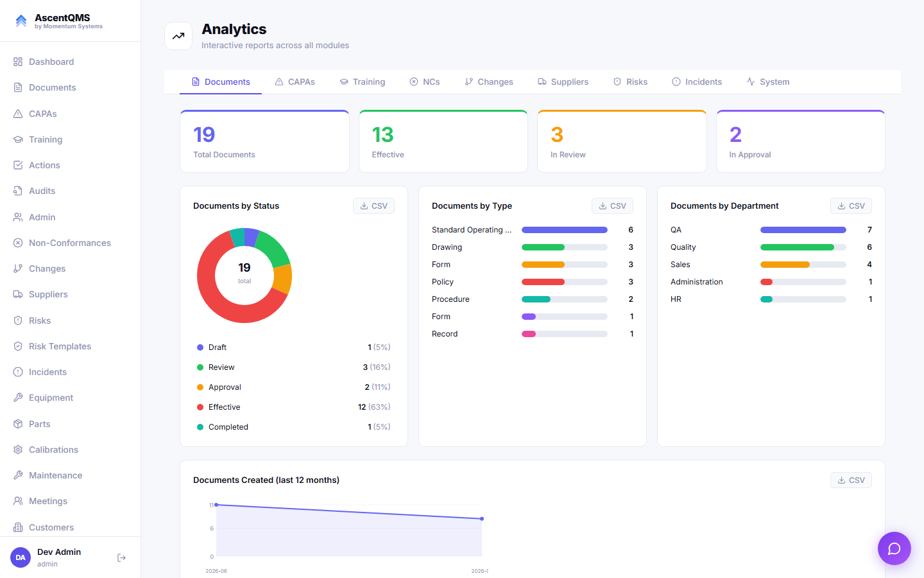The width and height of the screenshot is (924, 578).
Task: Click the CAPAs warning triangle icon in sidebar
Action: (18, 114)
